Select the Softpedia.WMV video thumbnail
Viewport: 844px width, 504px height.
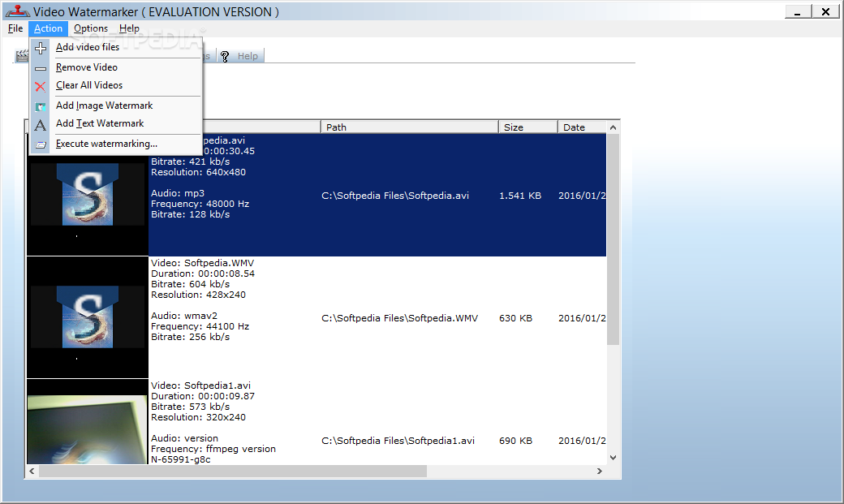(x=88, y=317)
